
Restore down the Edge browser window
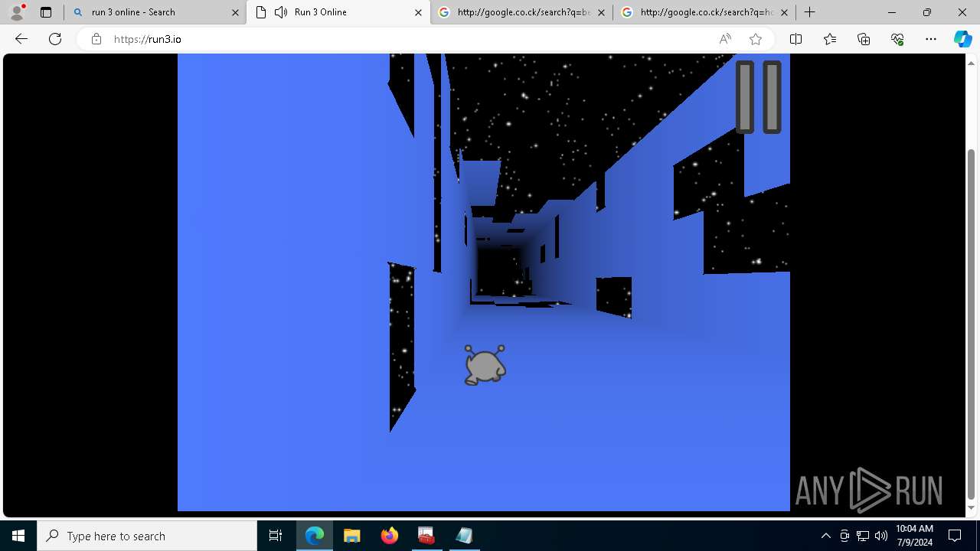tap(927, 12)
